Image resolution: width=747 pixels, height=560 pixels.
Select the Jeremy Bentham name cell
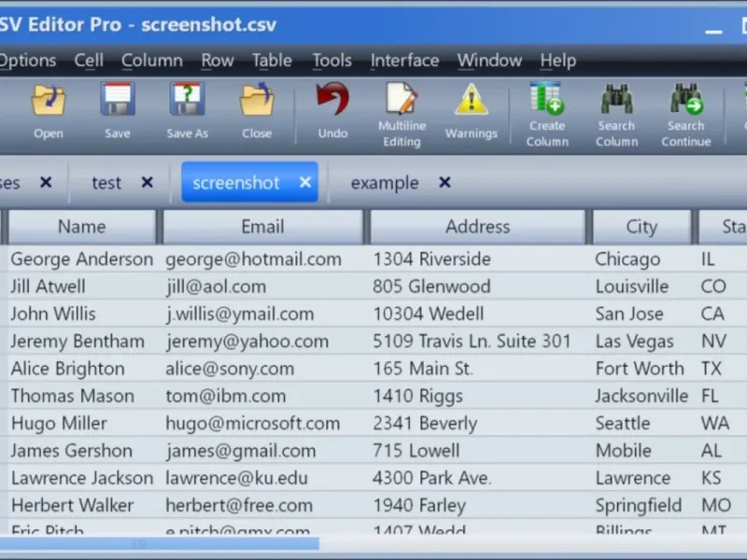coord(82,341)
